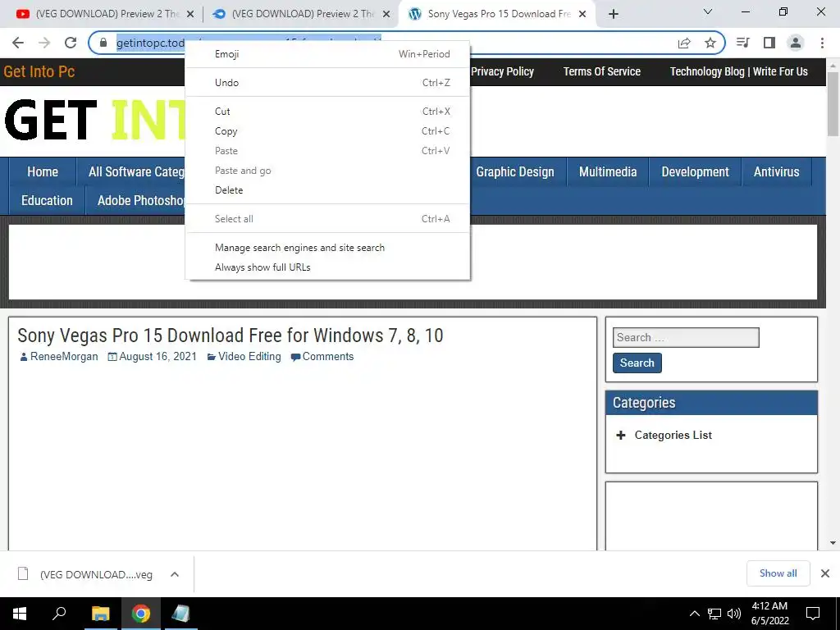Open File Explorer from taskbar

pos(100,614)
